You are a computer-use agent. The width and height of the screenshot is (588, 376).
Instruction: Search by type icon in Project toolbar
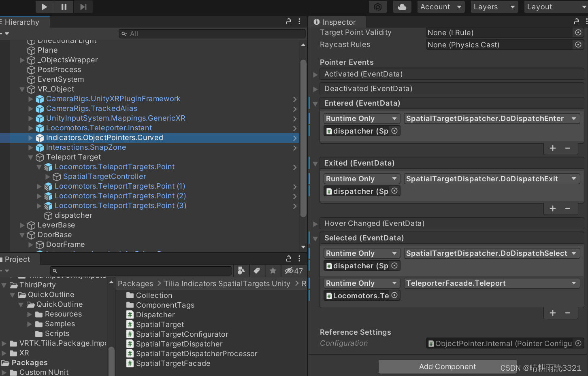(x=241, y=270)
